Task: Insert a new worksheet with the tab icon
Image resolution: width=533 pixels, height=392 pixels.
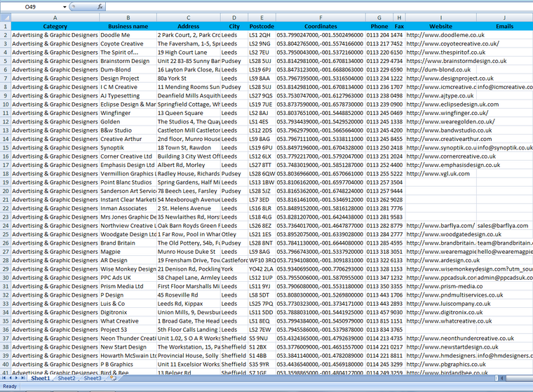Action: point(113,378)
